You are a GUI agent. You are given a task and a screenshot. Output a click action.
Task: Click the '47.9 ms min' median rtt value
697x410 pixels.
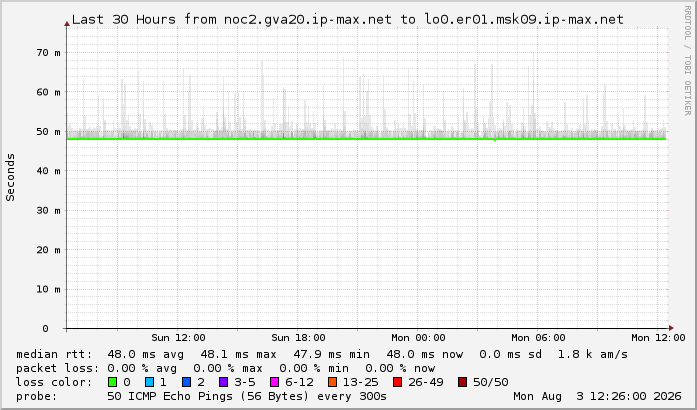coord(332,354)
